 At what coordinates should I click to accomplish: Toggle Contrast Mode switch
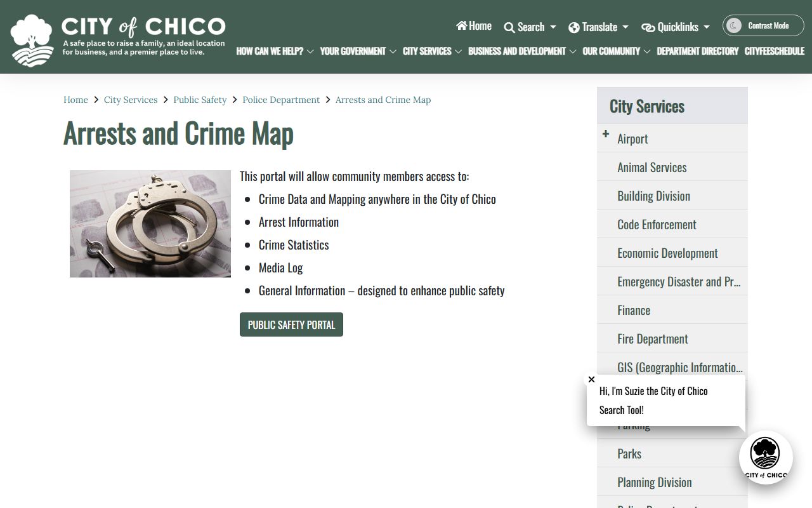[x=763, y=25]
